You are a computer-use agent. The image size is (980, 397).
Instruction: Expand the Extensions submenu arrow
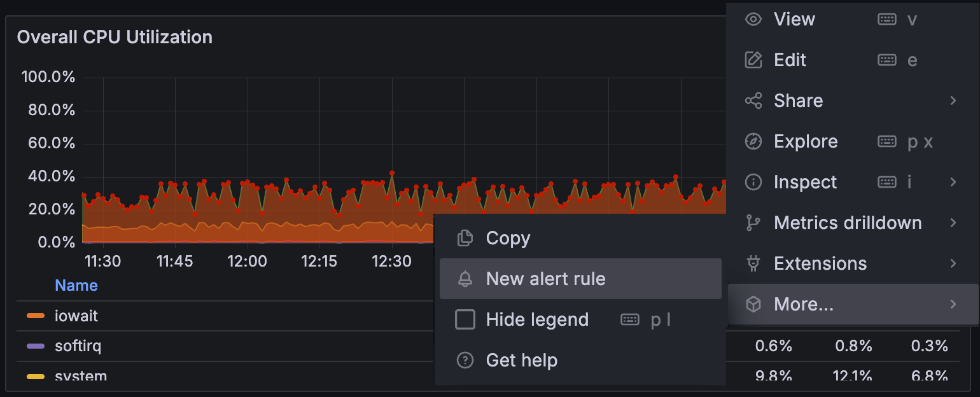[953, 263]
